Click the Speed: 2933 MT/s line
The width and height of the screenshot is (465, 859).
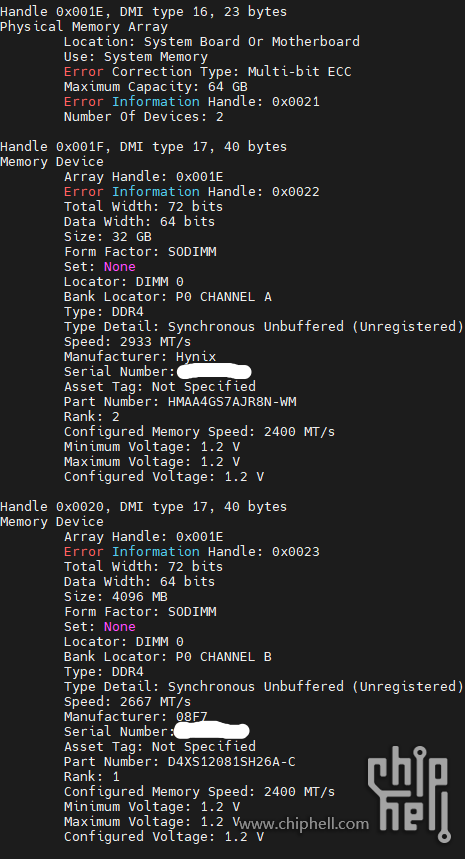point(128,342)
